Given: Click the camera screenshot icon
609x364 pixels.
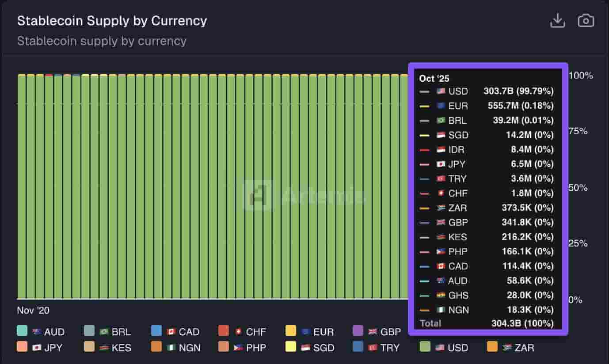Looking at the screenshot, I should (586, 21).
